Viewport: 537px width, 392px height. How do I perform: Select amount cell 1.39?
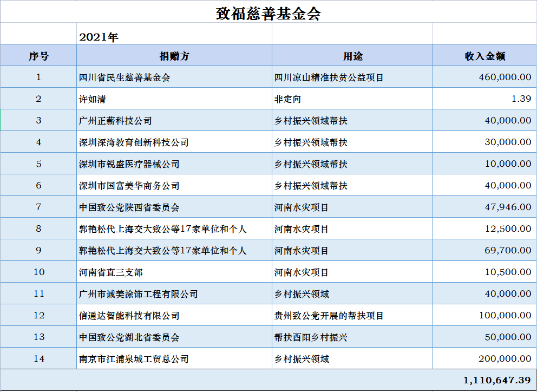pyautogui.click(x=484, y=99)
